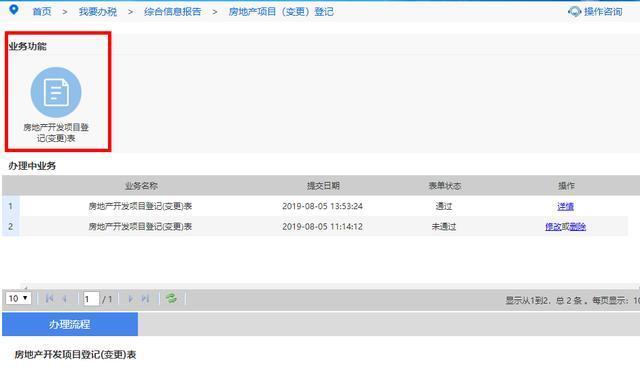Click 办理中业务 section heading
The height and width of the screenshot is (383, 640).
tap(32, 166)
